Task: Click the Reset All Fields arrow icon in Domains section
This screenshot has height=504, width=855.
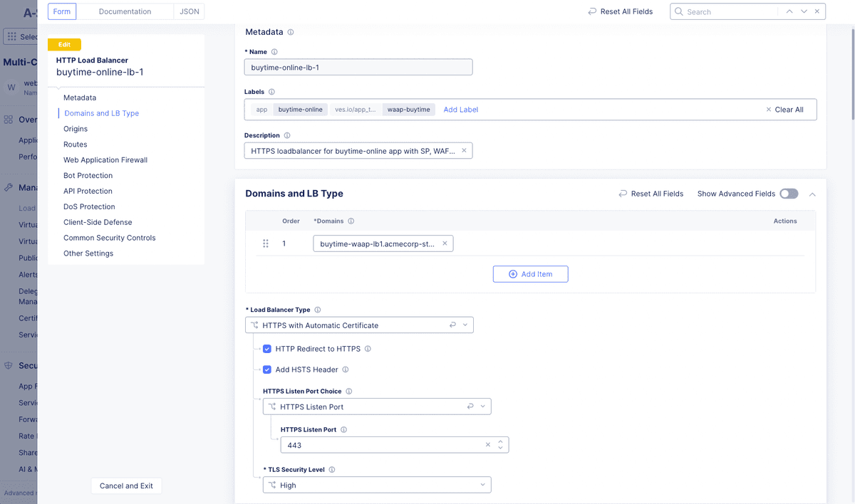Action: click(624, 193)
